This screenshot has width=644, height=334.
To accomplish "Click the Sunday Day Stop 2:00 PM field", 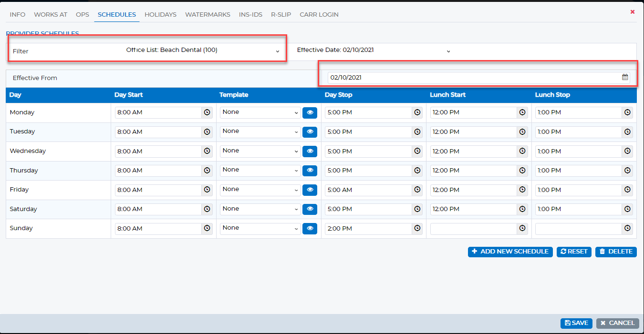I will click(369, 229).
